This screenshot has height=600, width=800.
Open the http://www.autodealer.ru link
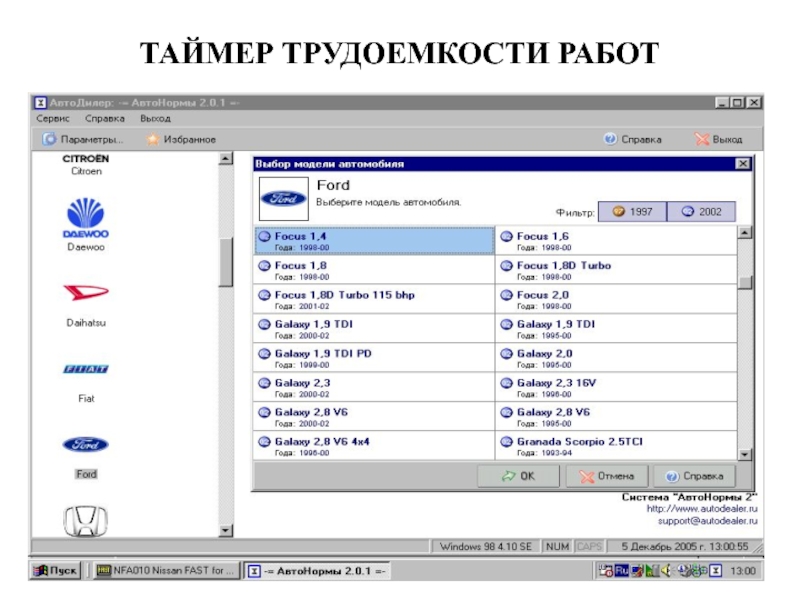702,509
